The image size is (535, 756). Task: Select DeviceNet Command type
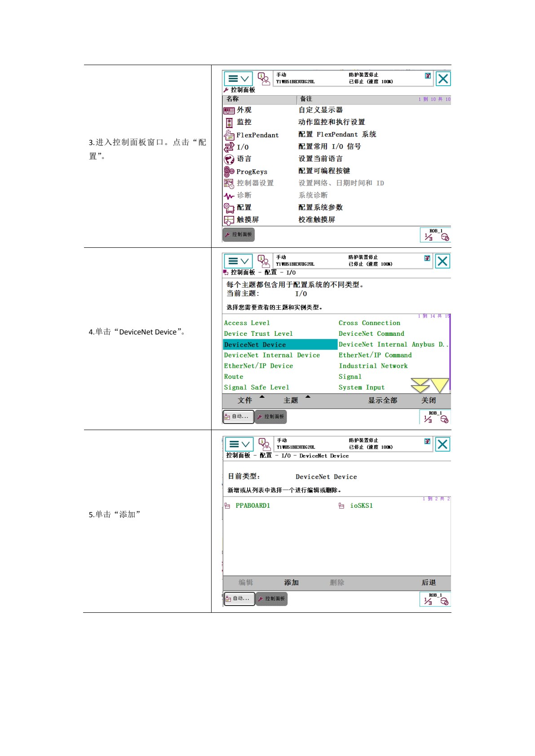tap(371, 334)
